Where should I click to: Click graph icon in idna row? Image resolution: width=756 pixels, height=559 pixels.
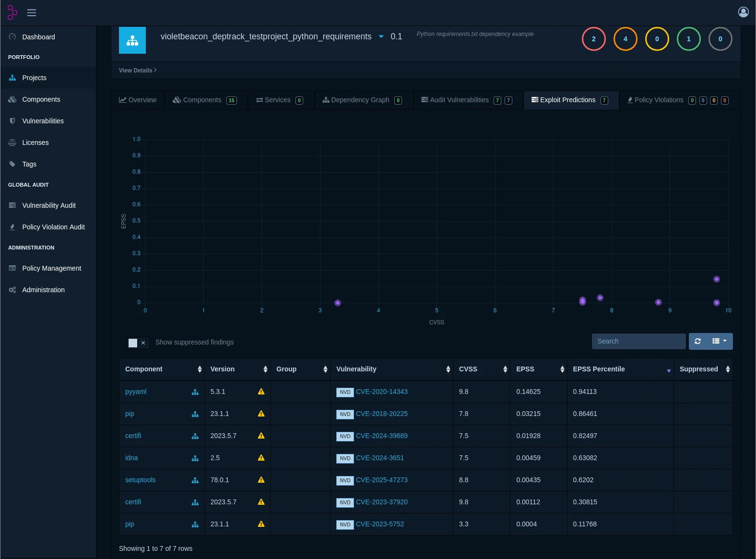pos(195,458)
